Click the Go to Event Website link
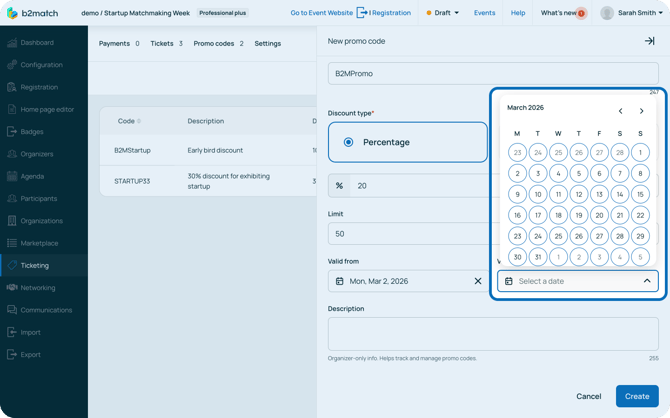Viewport: 670px width, 418px height. pyautogui.click(x=321, y=13)
